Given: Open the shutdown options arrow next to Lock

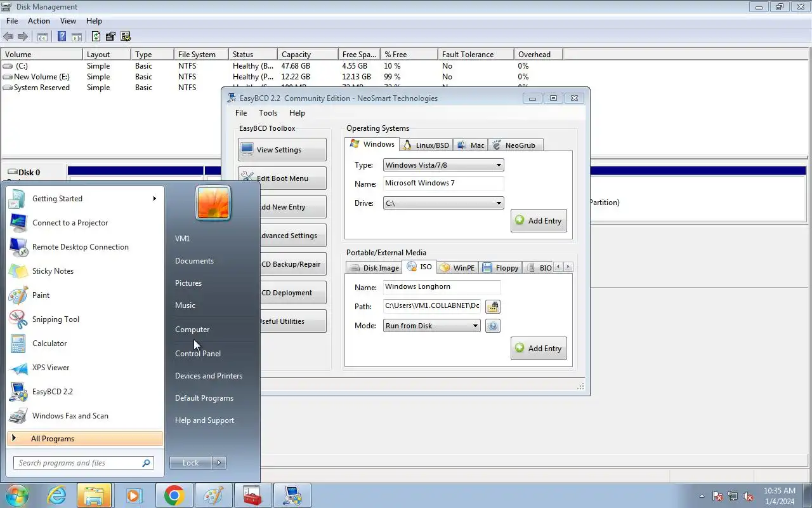Looking at the screenshot, I should (x=219, y=463).
